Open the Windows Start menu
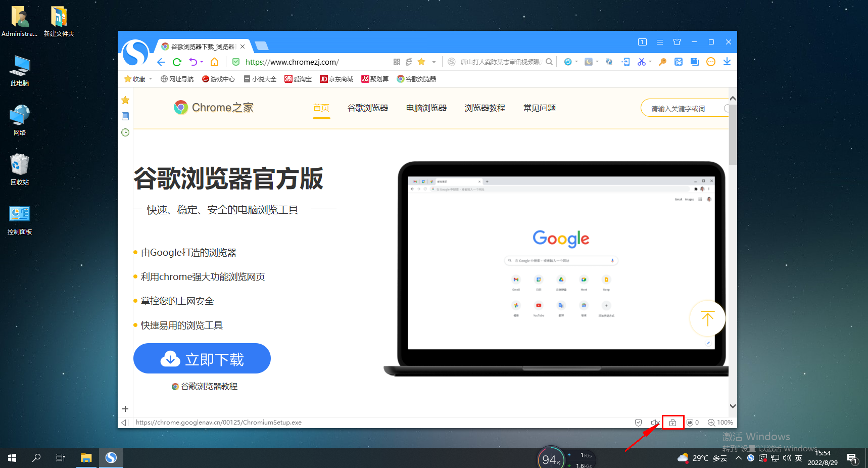Image resolution: width=868 pixels, height=468 pixels. (x=12, y=458)
